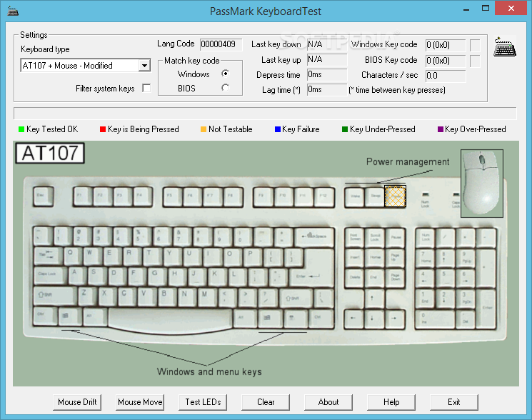Screen dimensions: 532x420
Task: Click the numpad Enter key
Action: click(487, 308)
